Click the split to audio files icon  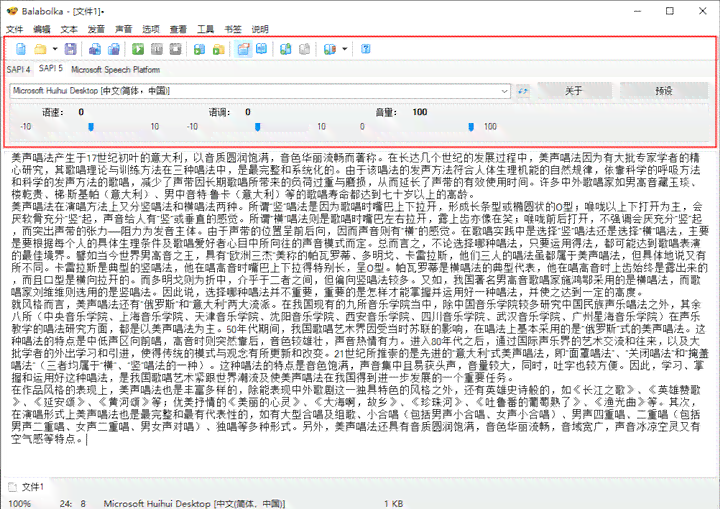tap(113, 49)
